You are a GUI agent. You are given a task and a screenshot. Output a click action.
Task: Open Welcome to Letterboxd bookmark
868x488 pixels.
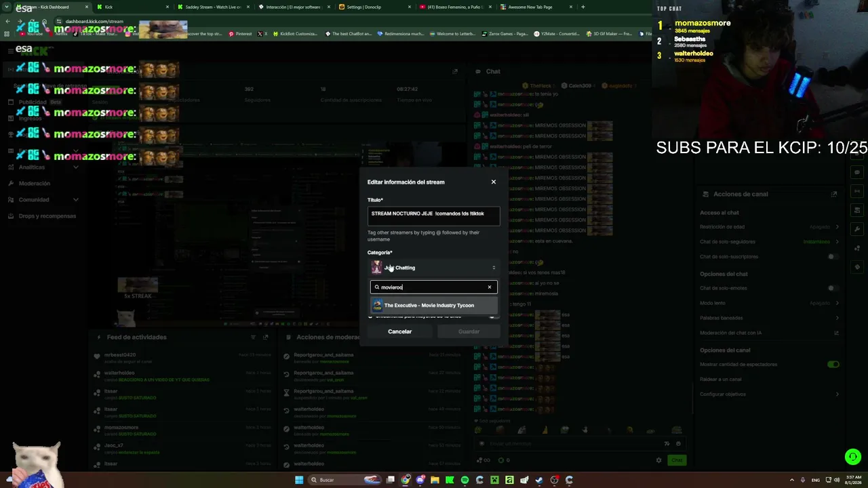[453, 34]
